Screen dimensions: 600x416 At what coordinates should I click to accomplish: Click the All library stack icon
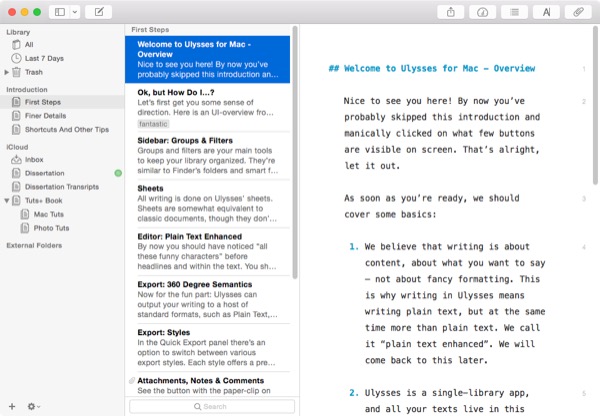[x=16, y=45]
